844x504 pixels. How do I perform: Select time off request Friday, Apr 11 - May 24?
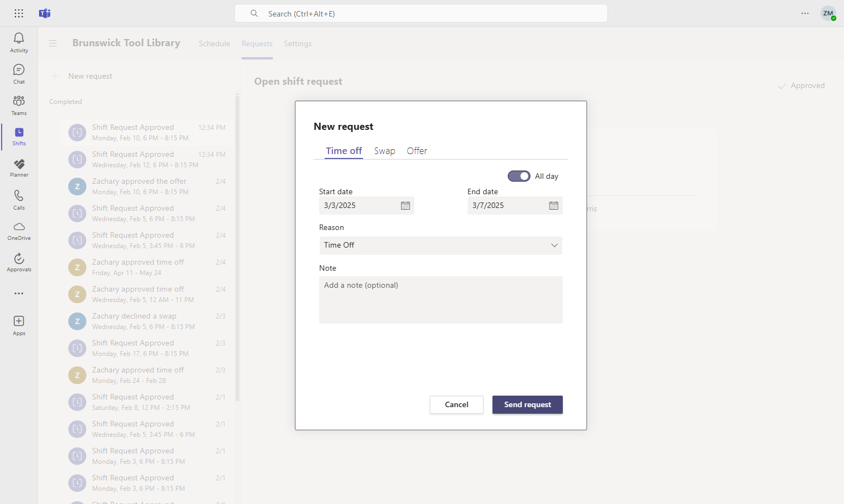(147, 267)
